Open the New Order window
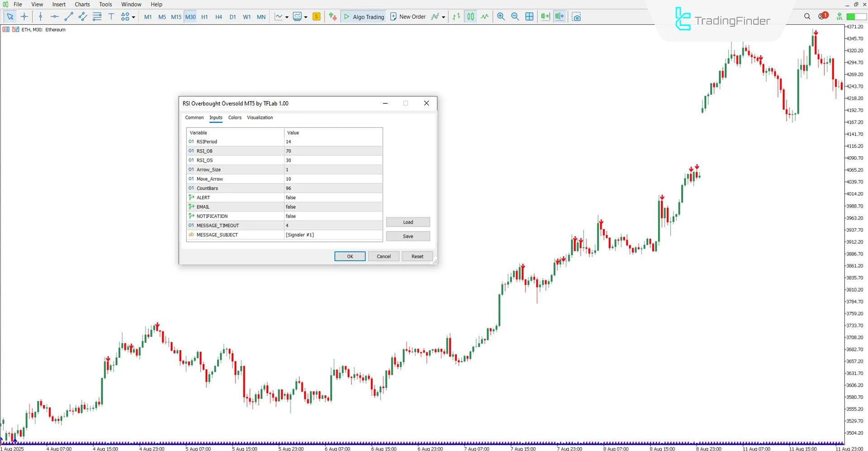This screenshot has width=868, height=451. 408,17
